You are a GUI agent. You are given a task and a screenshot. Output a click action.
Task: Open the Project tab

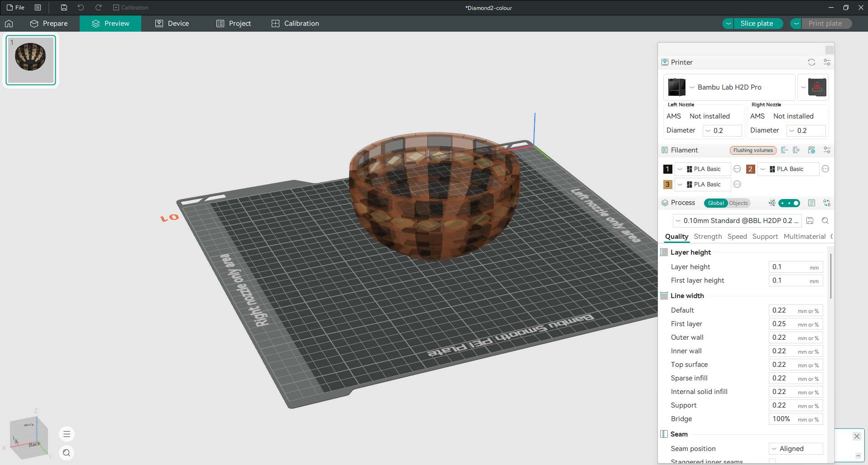point(234,24)
